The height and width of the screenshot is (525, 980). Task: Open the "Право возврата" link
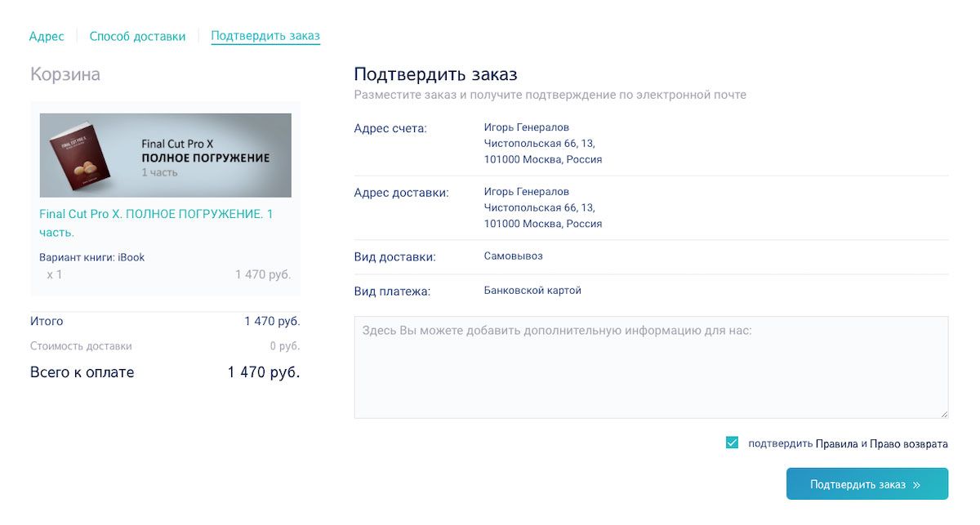coord(909,444)
